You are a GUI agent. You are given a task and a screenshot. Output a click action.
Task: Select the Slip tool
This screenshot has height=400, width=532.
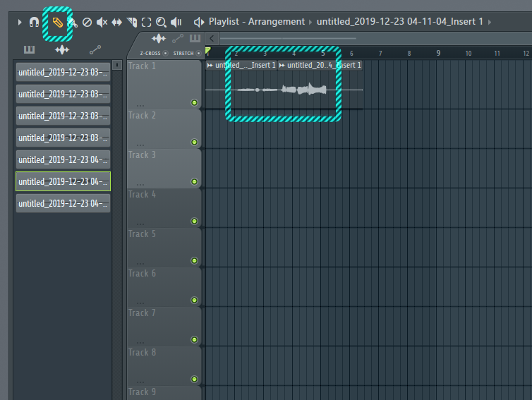click(x=116, y=23)
